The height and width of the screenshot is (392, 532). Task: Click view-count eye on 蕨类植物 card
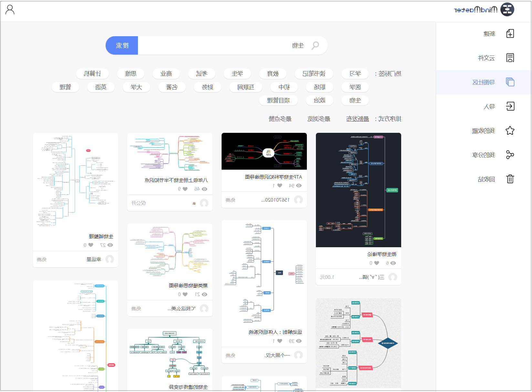(204, 294)
